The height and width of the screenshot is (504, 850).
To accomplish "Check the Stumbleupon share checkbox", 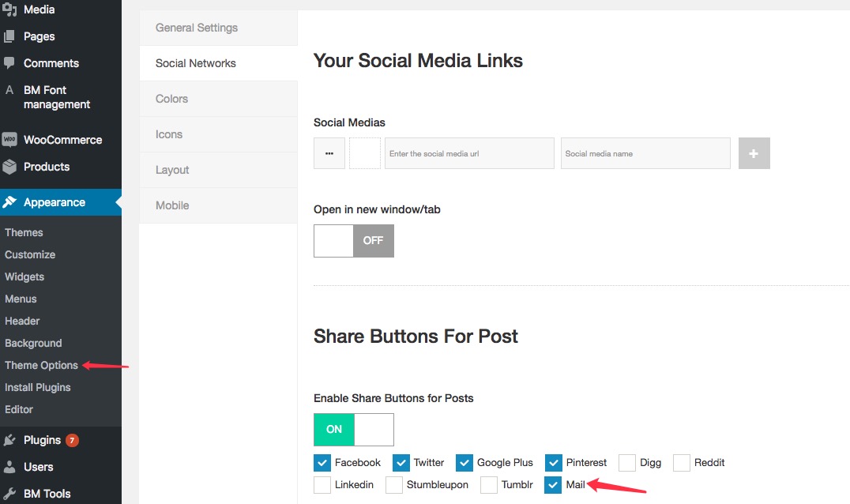I will (x=394, y=485).
